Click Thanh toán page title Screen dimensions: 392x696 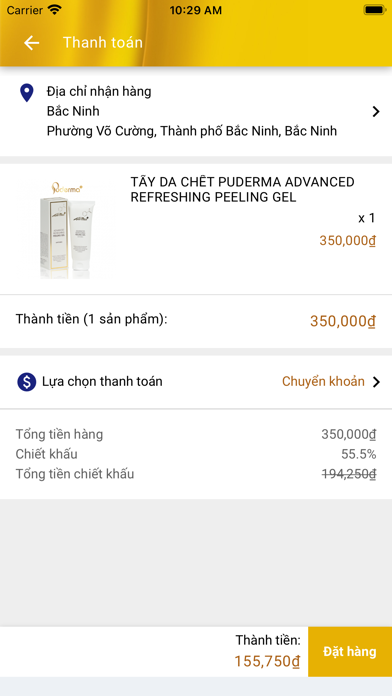pyautogui.click(x=103, y=43)
